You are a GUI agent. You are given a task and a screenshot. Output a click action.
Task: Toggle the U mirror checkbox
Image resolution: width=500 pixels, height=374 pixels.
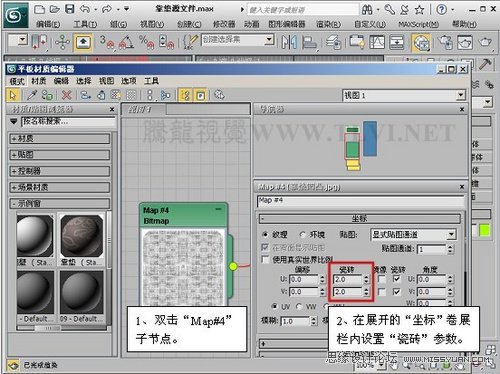[382, 279]
